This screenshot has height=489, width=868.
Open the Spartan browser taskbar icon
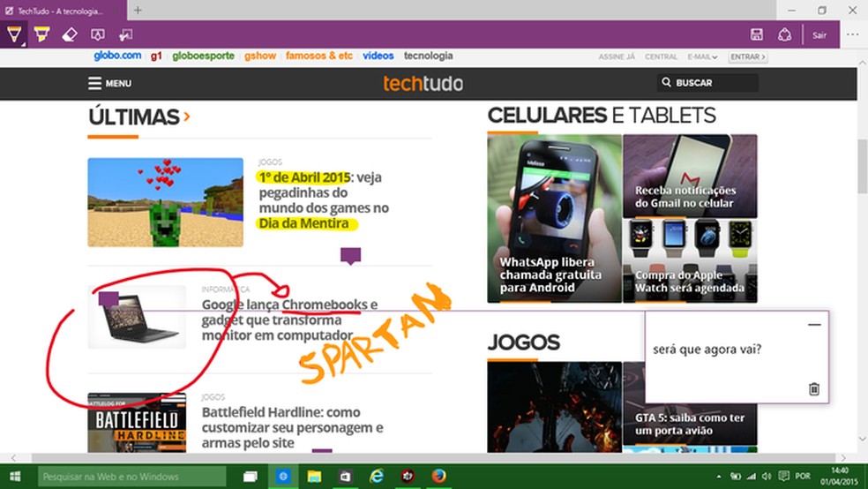click(x=283, y=477)
